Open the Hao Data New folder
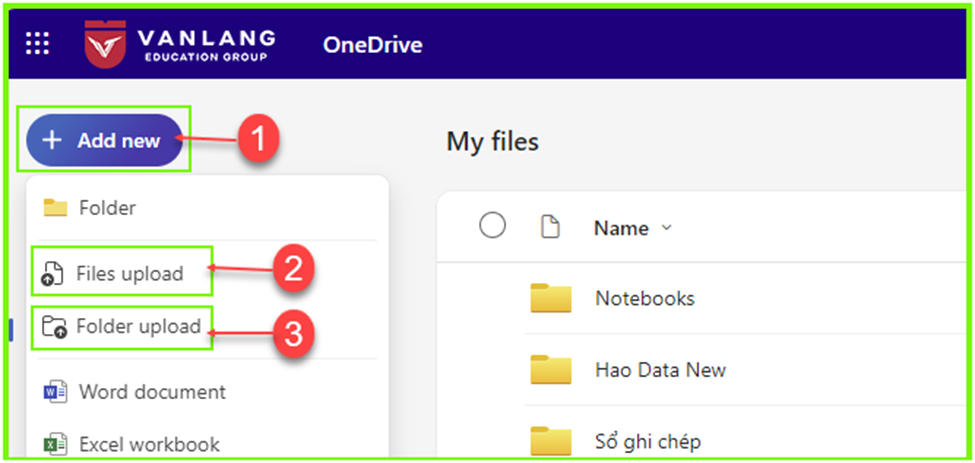 pyautogui.click(x=660, y=370)
